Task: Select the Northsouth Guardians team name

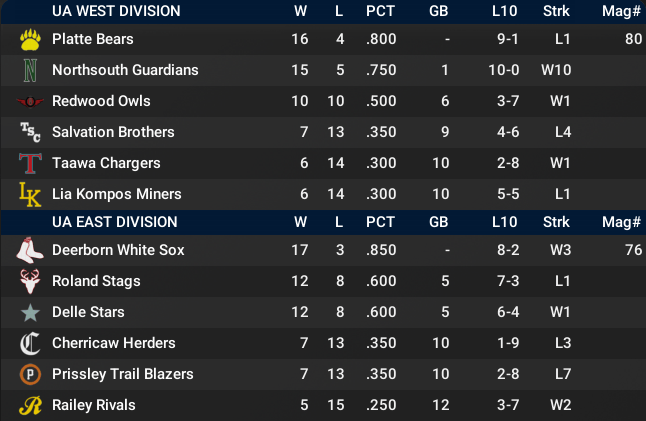Action: [x=125, y=71]
